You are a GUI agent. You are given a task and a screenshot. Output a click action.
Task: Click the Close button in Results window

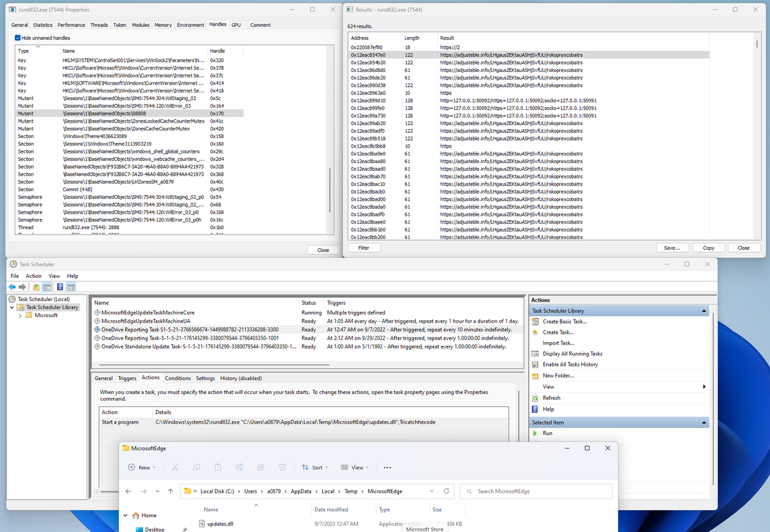(744, 248)
